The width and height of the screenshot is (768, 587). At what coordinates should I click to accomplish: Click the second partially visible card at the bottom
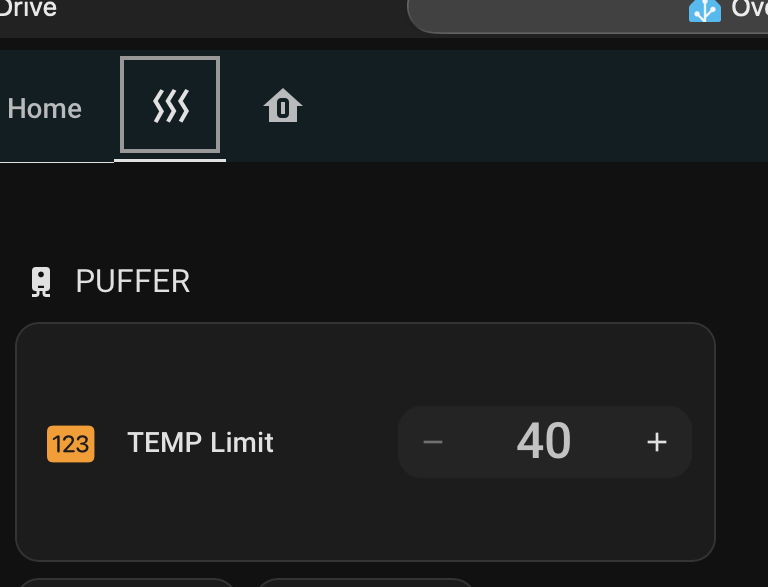tap(365, 582)
